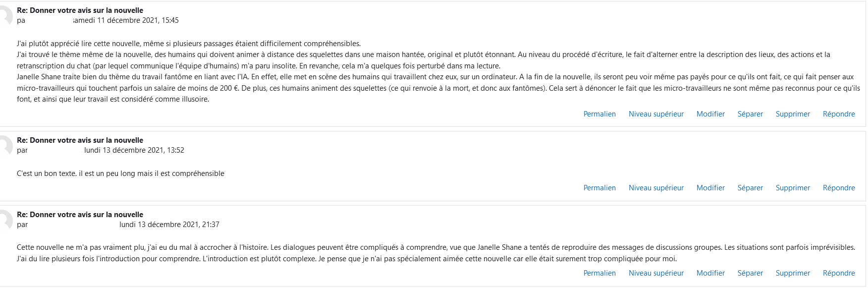The image size is (868, 288).
Task: Open Permalien of the 21:37 post
Action: [x=599, y=273]
